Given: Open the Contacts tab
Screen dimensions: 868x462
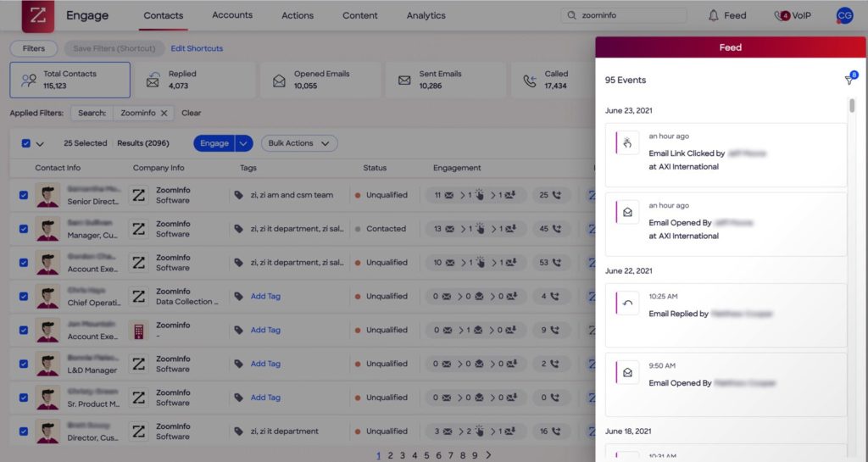Looking at the screenshot, I should pos(164,15).
